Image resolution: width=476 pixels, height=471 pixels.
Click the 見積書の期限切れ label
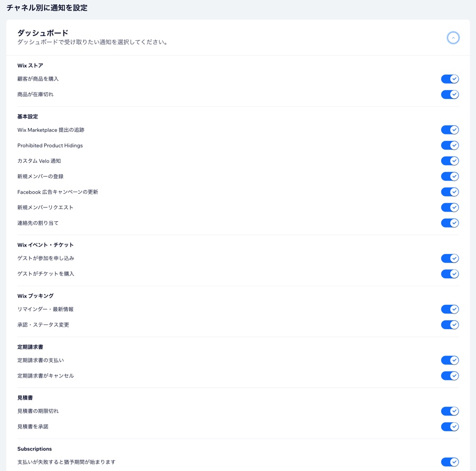(38, 412)
